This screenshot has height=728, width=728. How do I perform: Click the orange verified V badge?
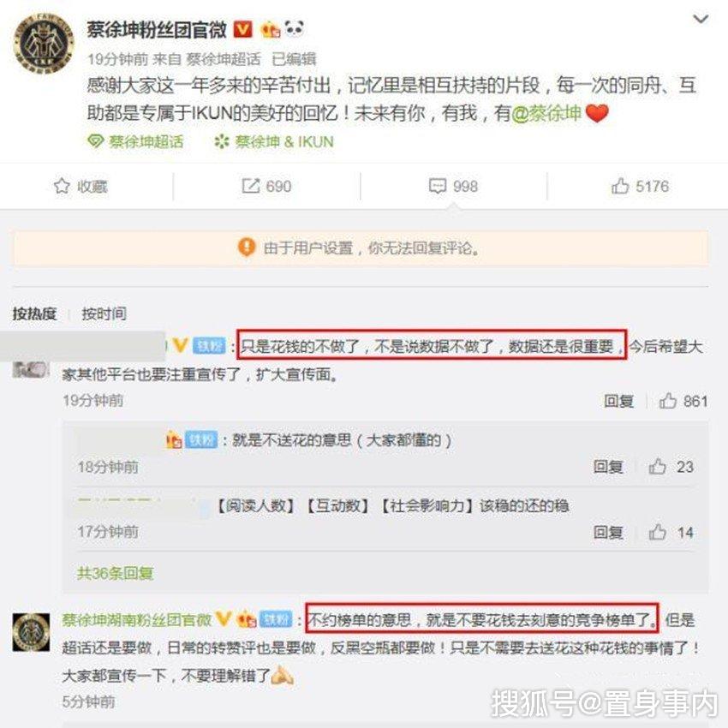click(x=242, y=30)
